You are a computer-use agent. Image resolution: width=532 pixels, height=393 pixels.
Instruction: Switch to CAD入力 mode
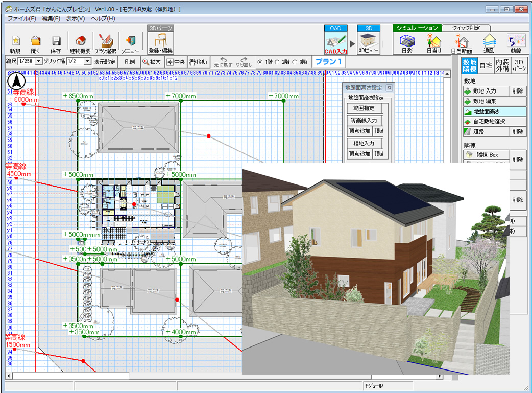(x=335, y=43)
